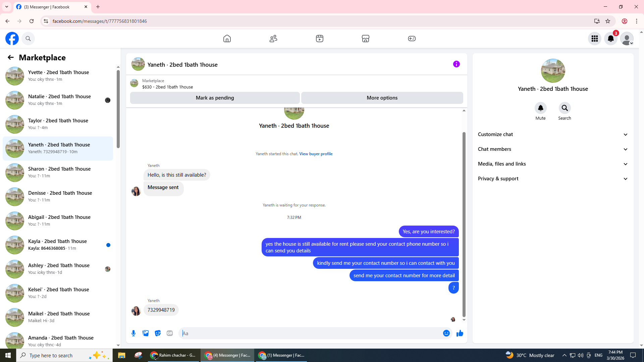Expand Customize chat section
The image size is (644, 362).
(x=552, y=134)
